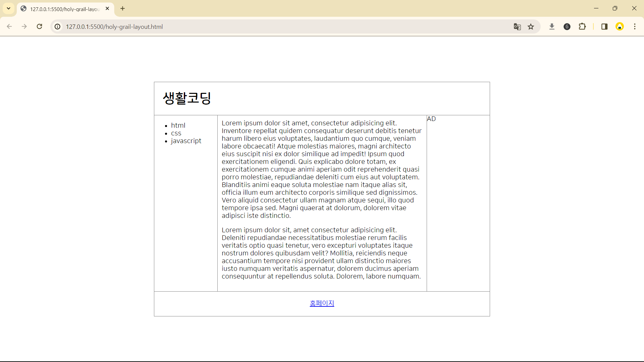Toggle the browser side panel
This screenshot has width=644, height=362.
(x=604, y=26)
